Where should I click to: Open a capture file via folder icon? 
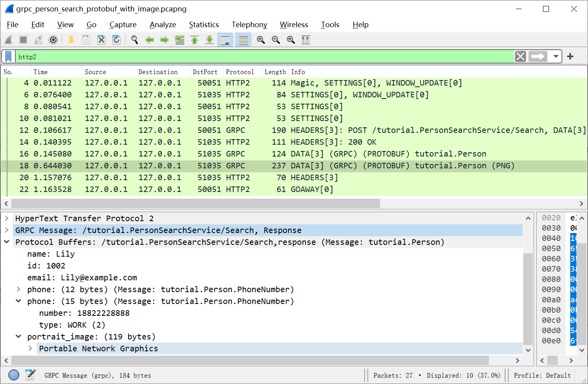(71, 39)
